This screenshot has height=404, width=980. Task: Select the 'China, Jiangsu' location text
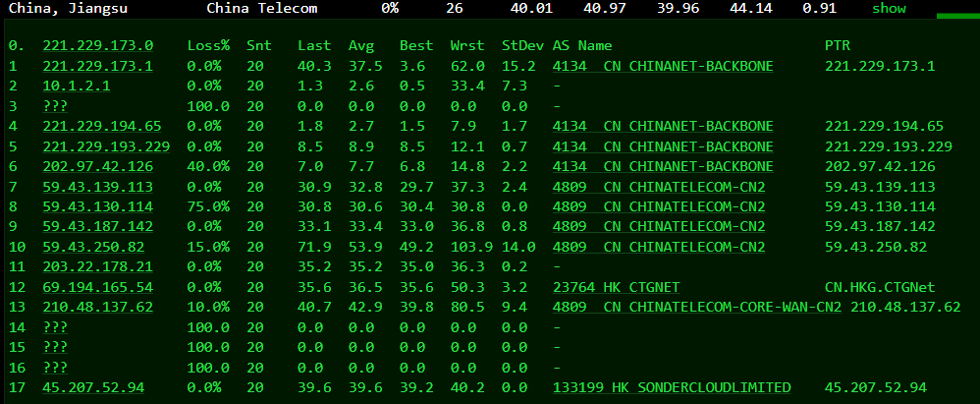68,8
